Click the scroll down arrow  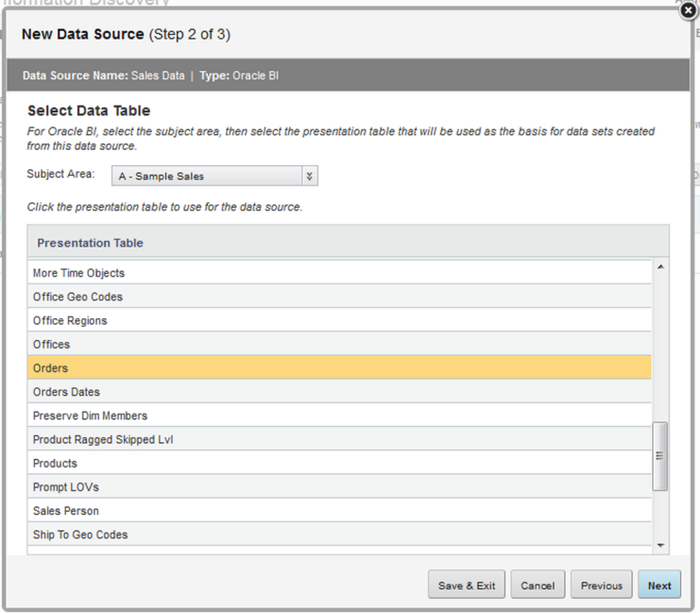click(x=660, y=545)
